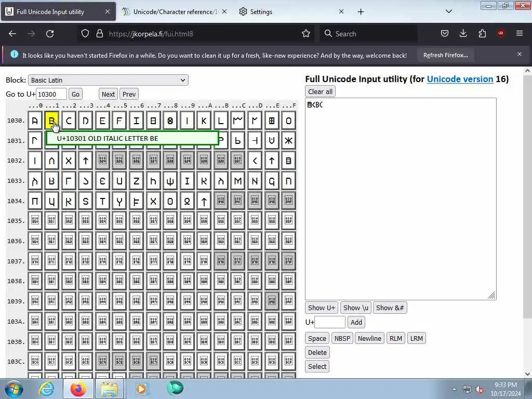
Task: Insert the O glyph at end of row 1030
Action: 288,121
